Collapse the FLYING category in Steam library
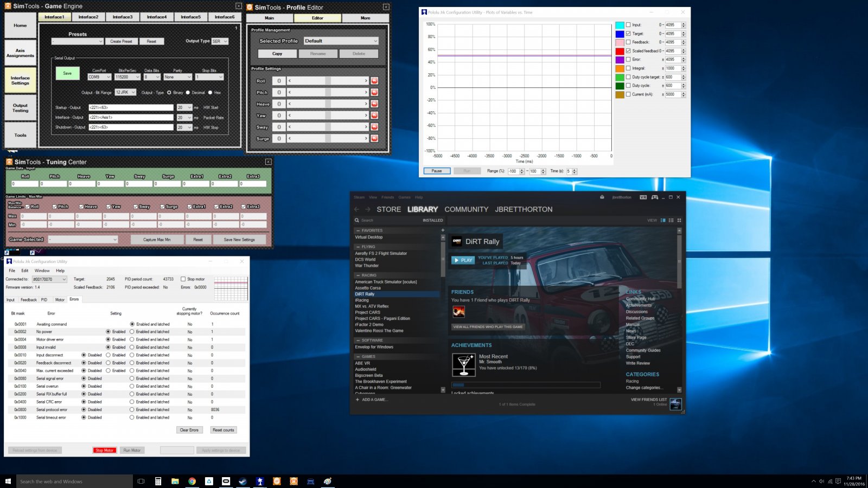The image size is (868, 488). pyautogui.click(x=358, y=247)
